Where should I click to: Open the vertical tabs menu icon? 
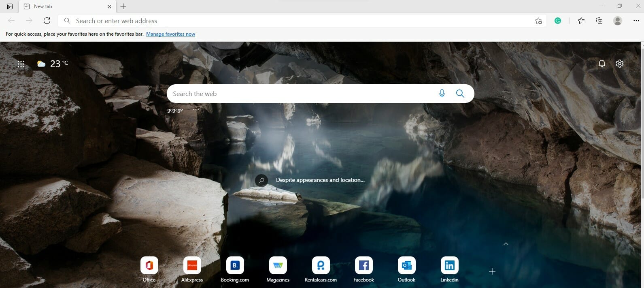tap(10, 6)
